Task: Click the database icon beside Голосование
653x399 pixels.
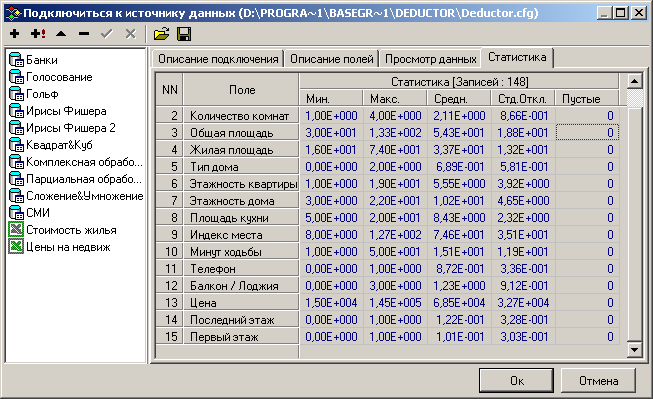Action: (16, 77)
